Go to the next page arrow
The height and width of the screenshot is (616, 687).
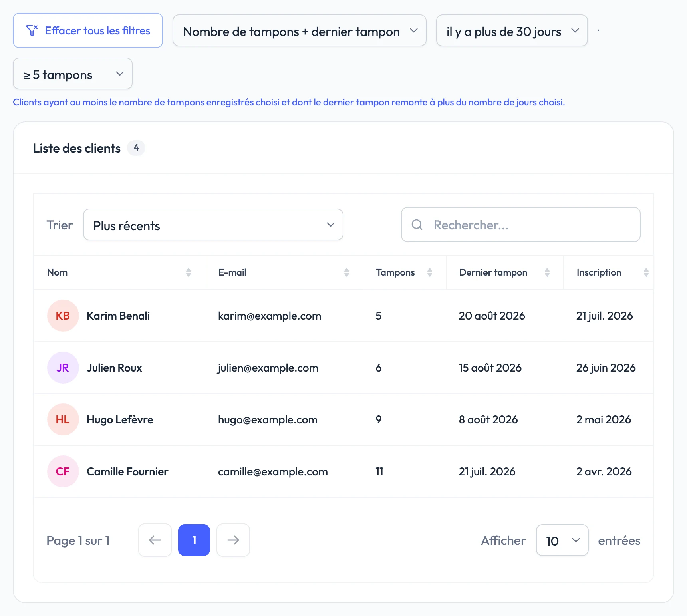(x=233, y=540)
